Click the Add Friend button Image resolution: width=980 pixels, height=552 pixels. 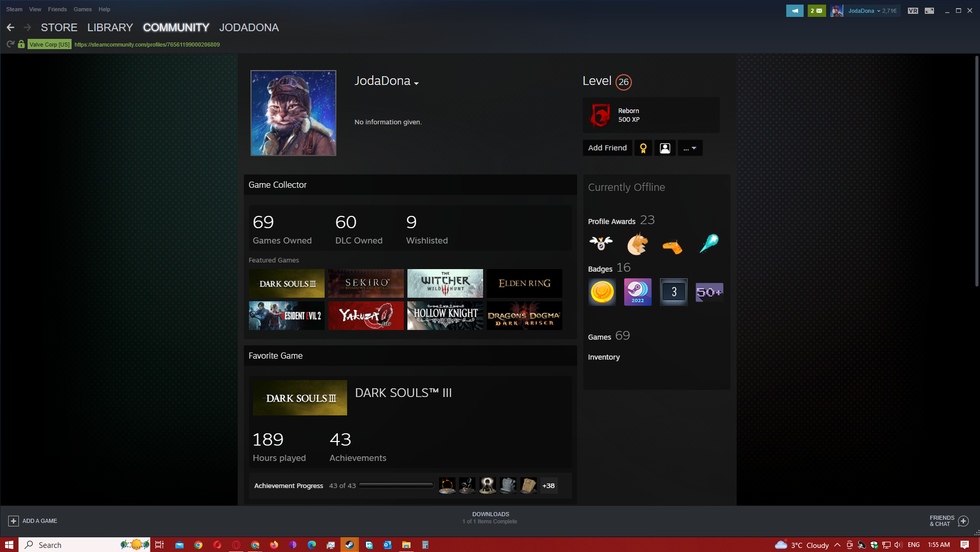point(607,148)
